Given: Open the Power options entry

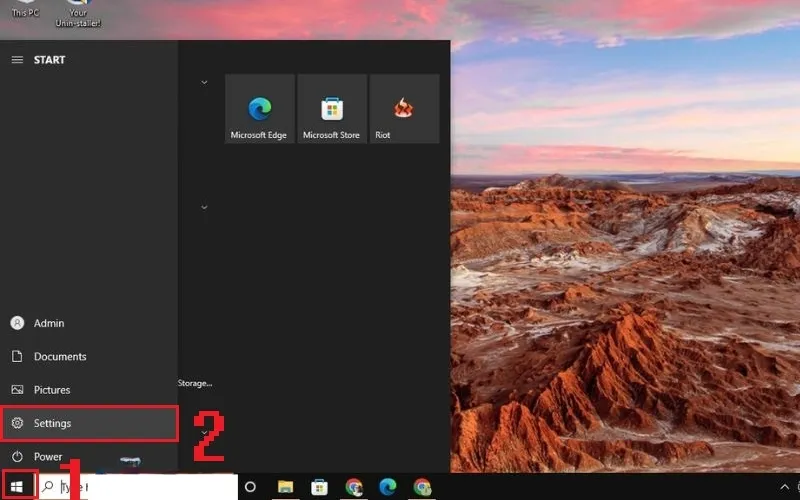Looking at the screenshot, I should coord(89,456).
